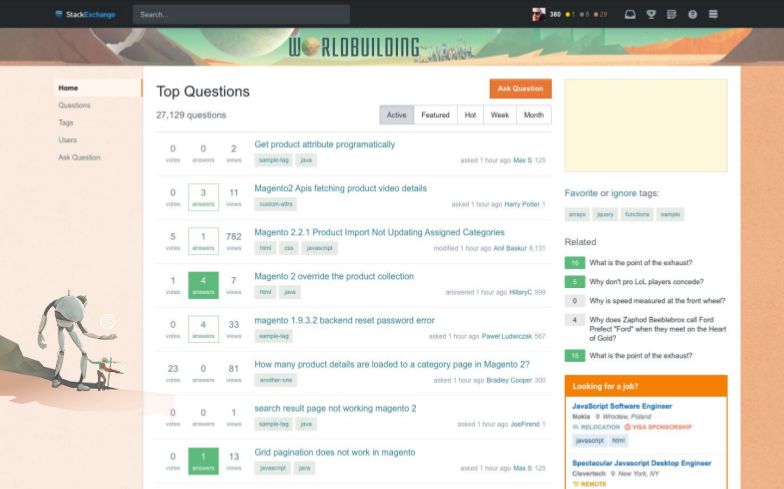The height and width of the screenshot is (489, 784).
Task: Open user HillaryC profile link
Action: click(520, 292)
